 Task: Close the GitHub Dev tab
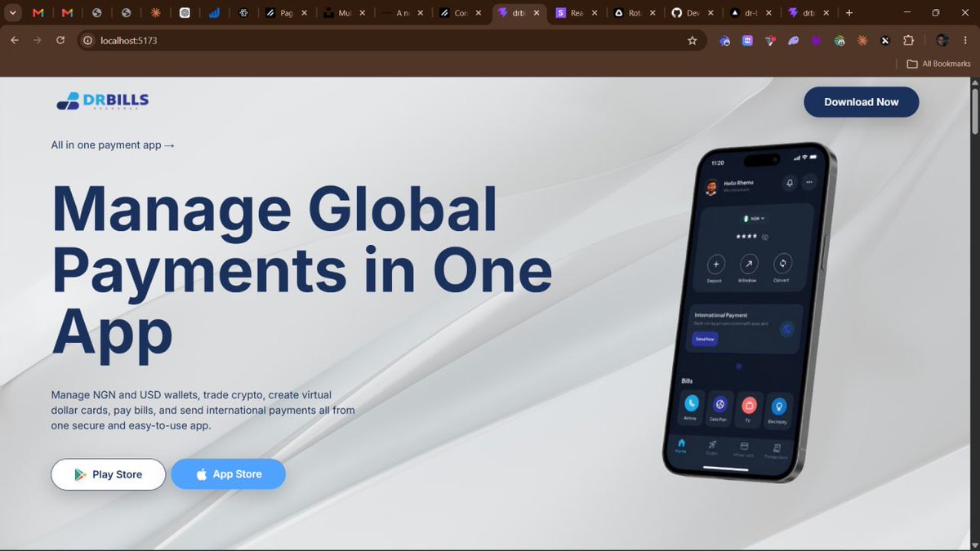click(x=712, y=13)
